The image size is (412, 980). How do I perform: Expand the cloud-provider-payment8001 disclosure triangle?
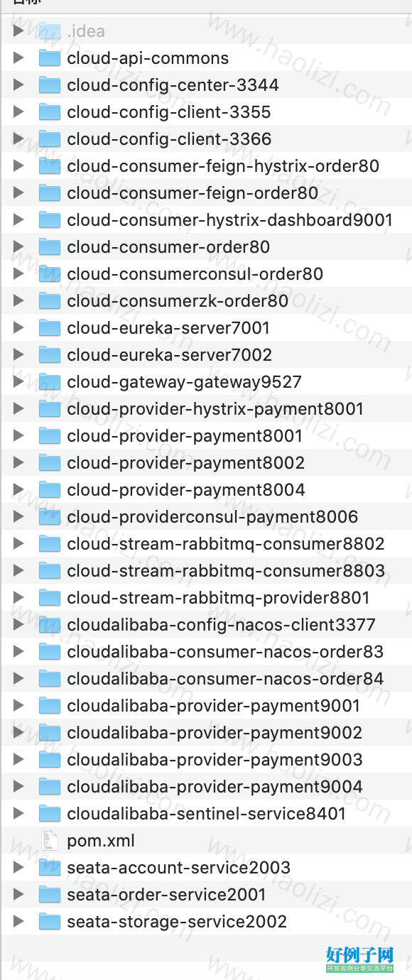pyautogui.click(x=18, y=436)
